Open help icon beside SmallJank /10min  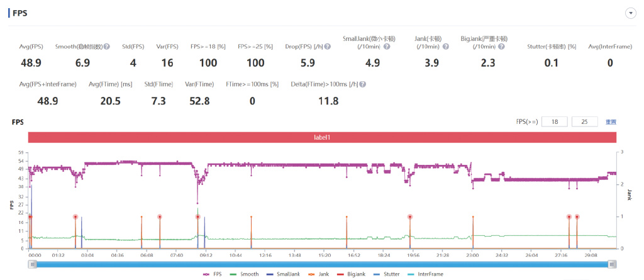point(387,47)
